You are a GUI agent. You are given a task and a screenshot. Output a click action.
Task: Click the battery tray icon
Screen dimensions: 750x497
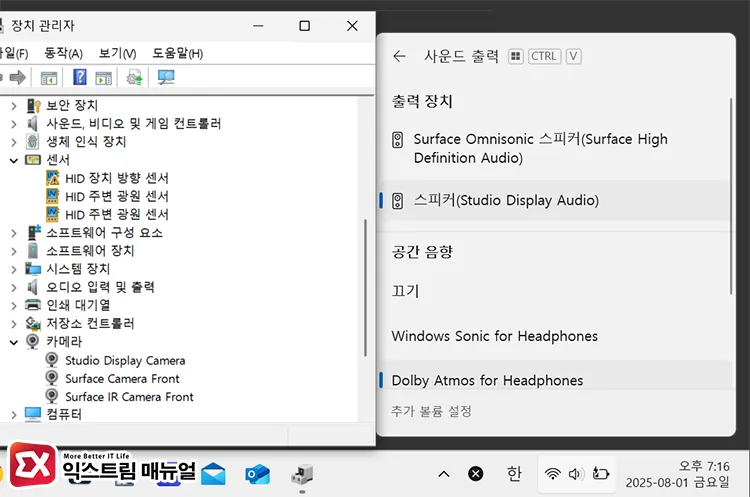pos(600,474)
